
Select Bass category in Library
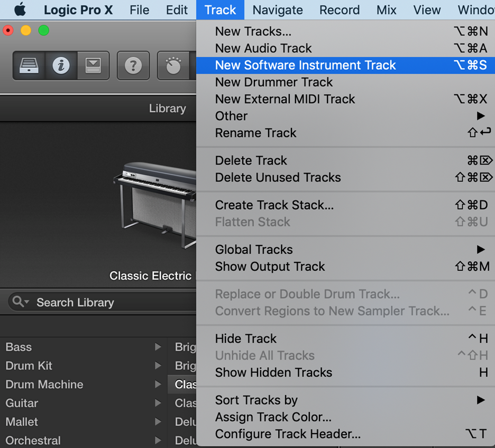[x=84, y=347]
